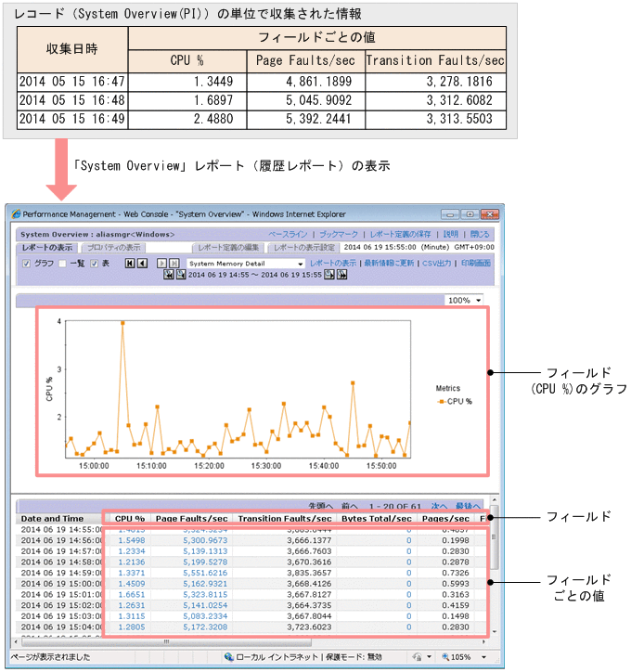
Task: Click local intranet globe icon in status bar
Action: click(x=229, y=656)
